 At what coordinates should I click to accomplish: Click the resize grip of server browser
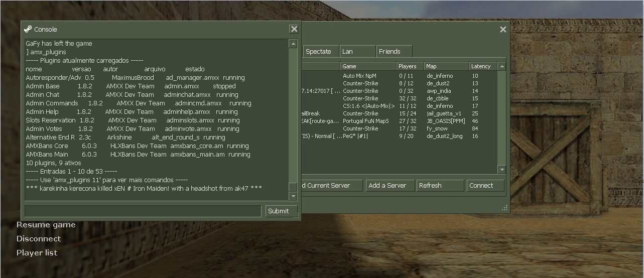point(504,208)
